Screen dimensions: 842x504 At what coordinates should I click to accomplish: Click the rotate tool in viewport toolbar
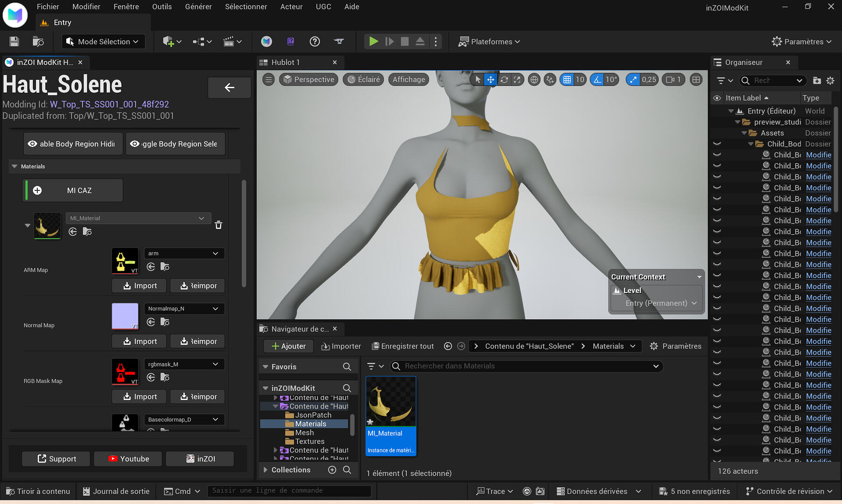pyautogui.click(x=504, y=80)
